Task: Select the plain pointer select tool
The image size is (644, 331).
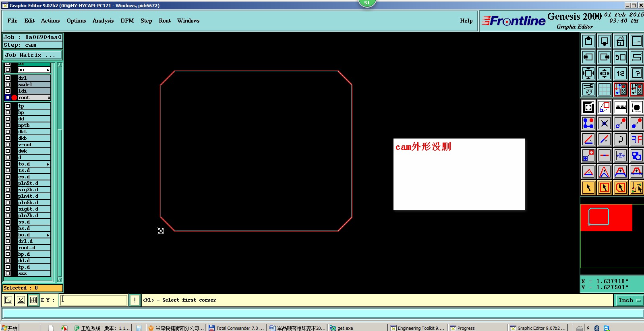Action: [x=588, y=188]
